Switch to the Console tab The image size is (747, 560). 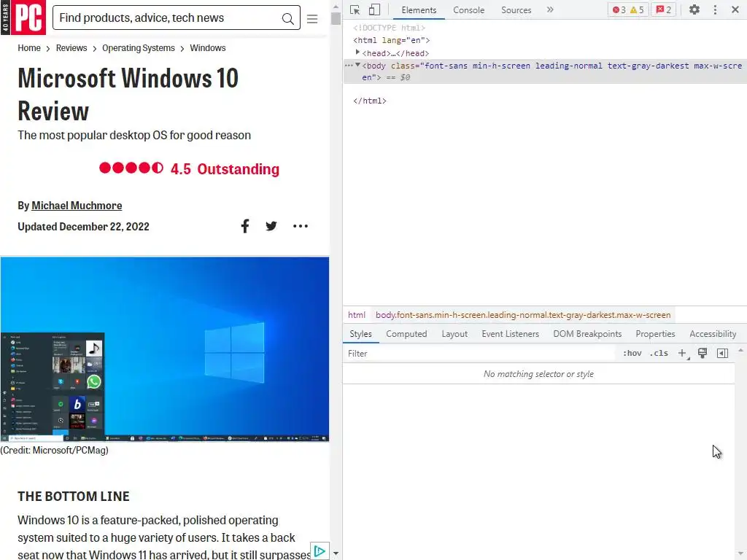click(x=469, y=10)
